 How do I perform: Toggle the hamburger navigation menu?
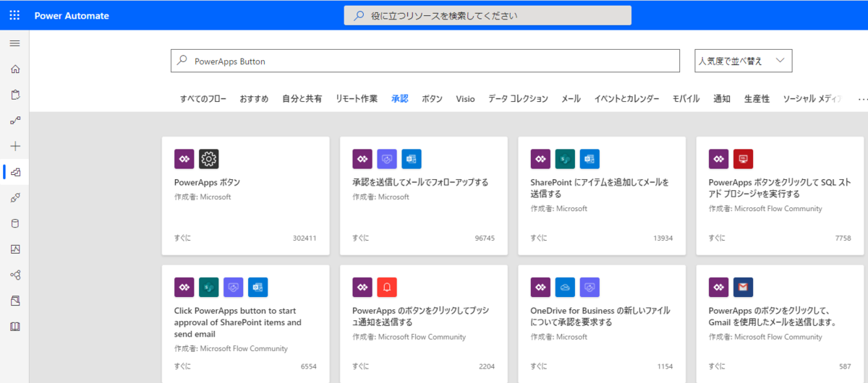pos(14,43)
